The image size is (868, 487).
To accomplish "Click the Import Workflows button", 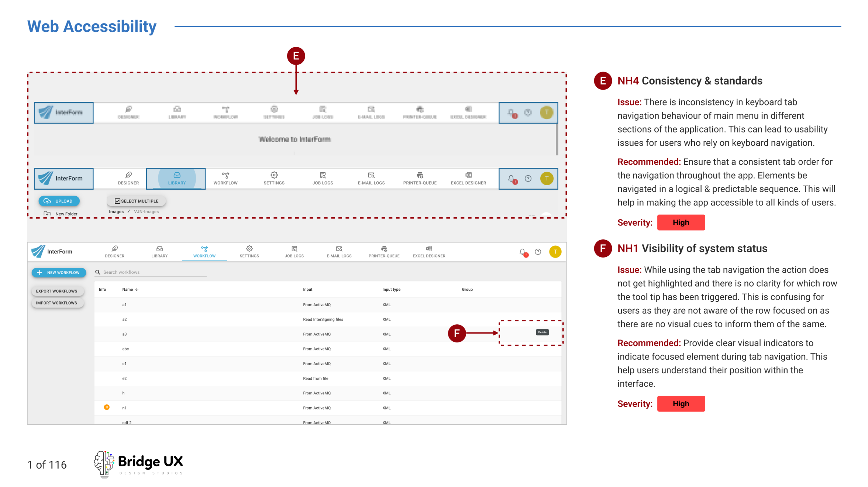I will [x=57, y=303].
